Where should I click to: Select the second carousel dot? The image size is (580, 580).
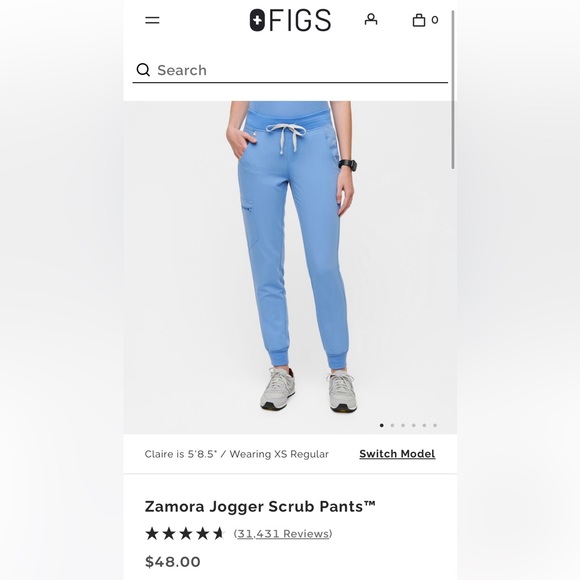click(392, 425)
